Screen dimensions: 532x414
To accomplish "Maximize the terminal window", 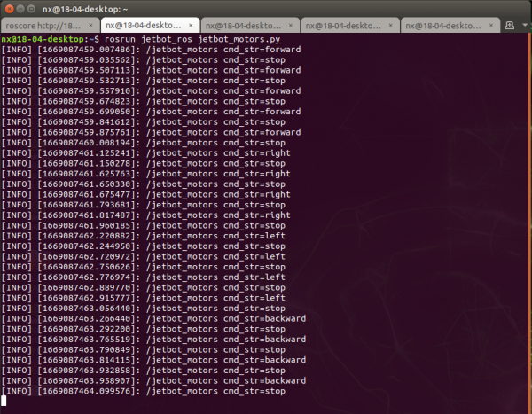I will 32,8.
